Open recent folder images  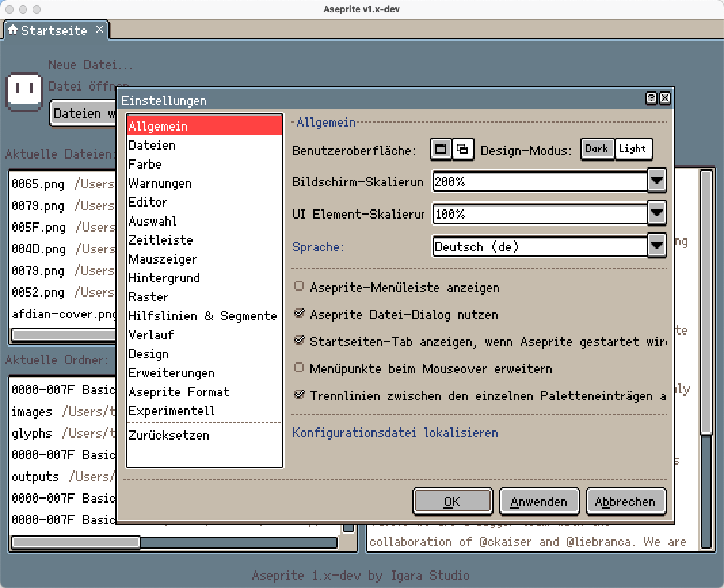click(x=63, y=411)
